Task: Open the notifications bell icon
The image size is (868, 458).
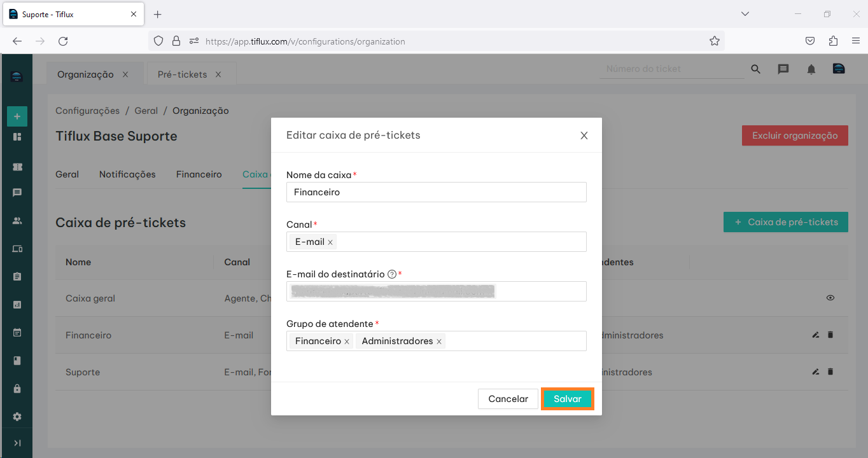Action: (811, 69)
